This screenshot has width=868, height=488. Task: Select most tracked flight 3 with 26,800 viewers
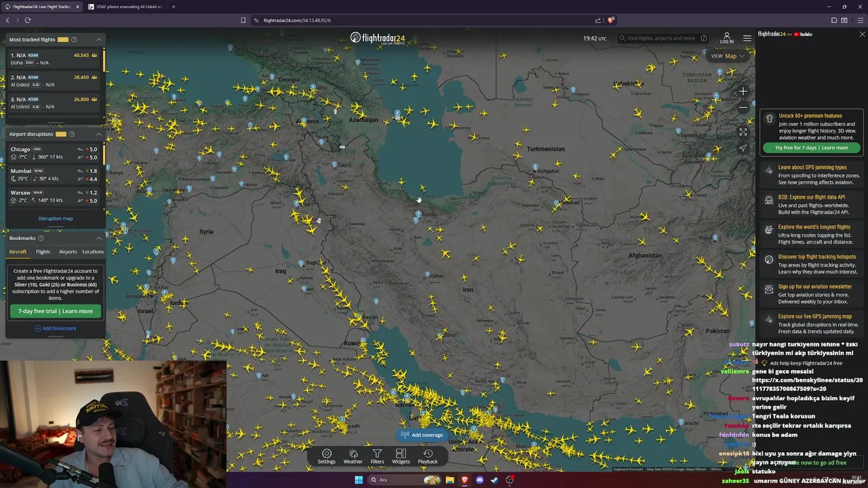[54, 102]
